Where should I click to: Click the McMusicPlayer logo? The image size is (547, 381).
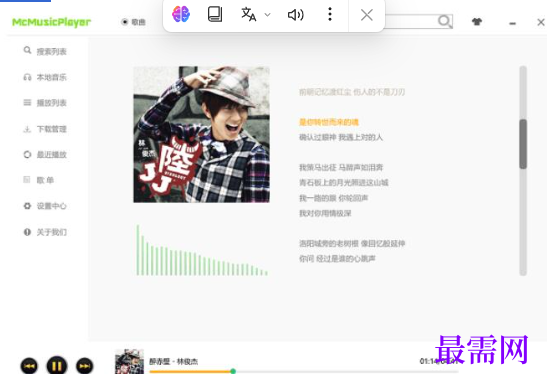pos(51,22)
